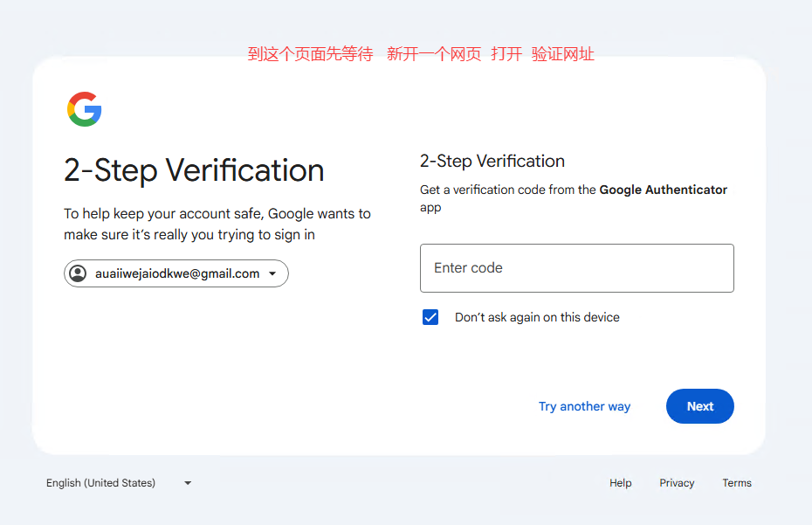Click the account avatar icon
This screenshot has height=525, width=812.
[78, 273]
